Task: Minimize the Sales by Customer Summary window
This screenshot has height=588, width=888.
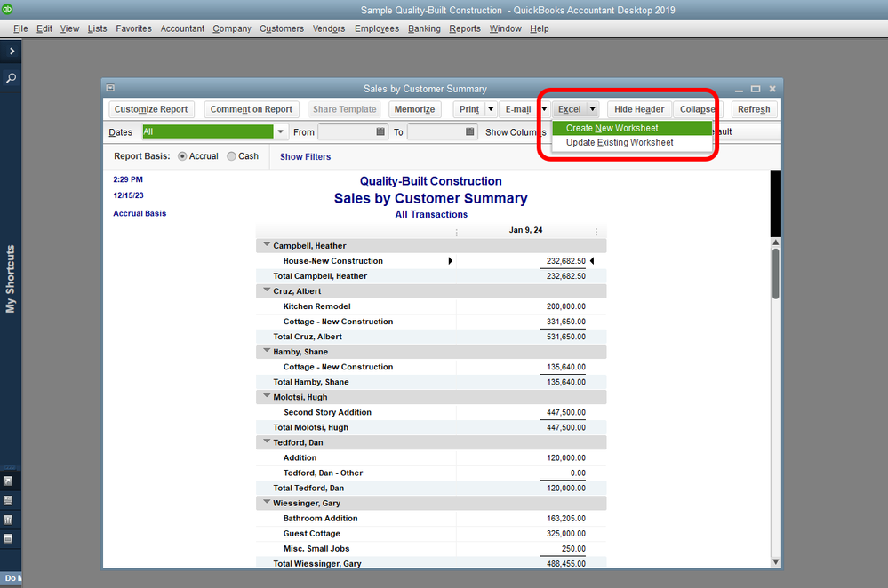Action: (x=739, y=90)
